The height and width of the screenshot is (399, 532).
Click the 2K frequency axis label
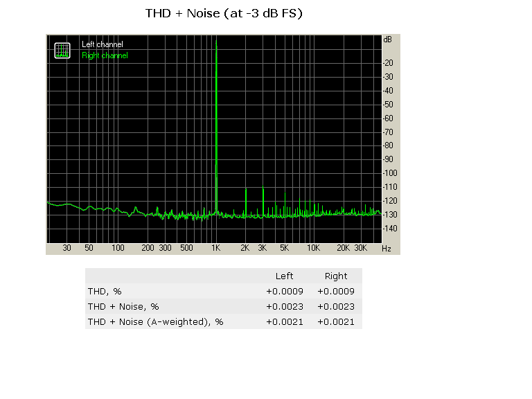pos(245,248)
